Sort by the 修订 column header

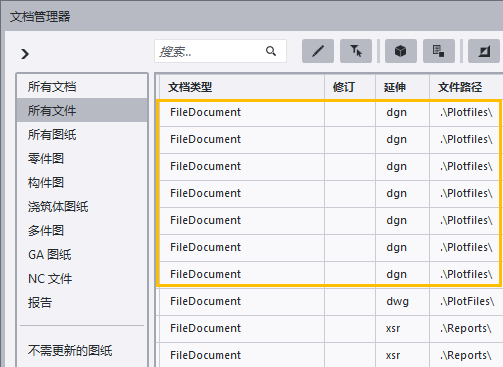(x=350, y=87)
